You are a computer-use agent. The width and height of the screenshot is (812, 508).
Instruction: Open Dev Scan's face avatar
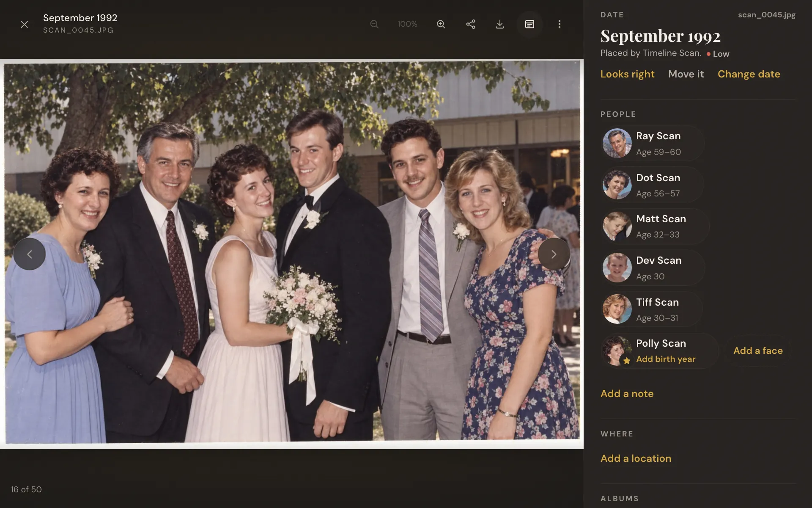coord(617,268)
